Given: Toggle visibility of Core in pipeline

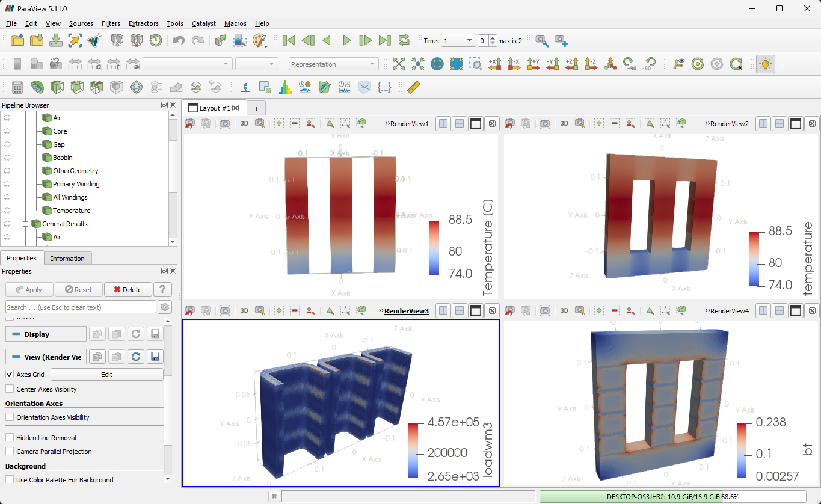Looking at the screenshot, I should pyautogui.click(x=8, y=131).
